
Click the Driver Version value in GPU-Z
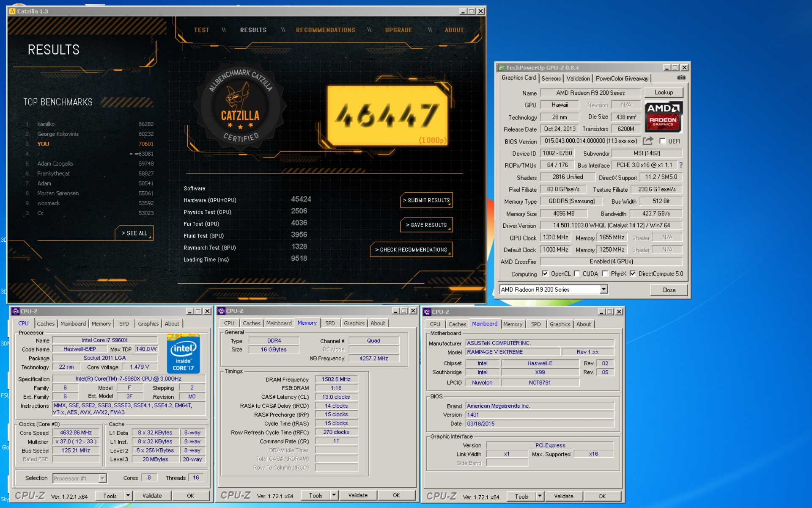[611, 225]
